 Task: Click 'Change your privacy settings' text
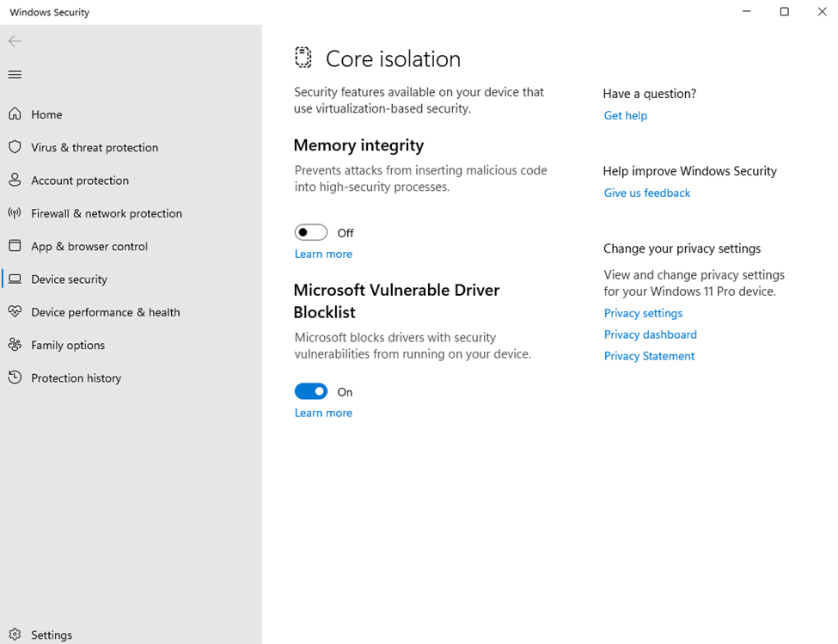coord(682,248)
